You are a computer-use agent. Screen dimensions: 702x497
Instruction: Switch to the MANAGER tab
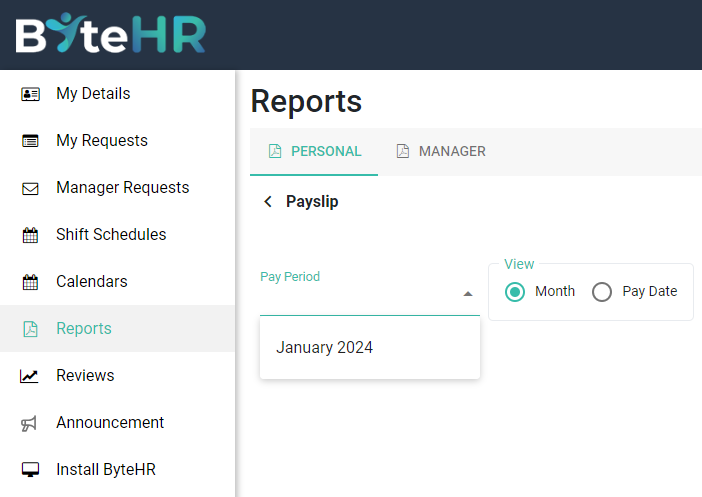coord(441,151)
